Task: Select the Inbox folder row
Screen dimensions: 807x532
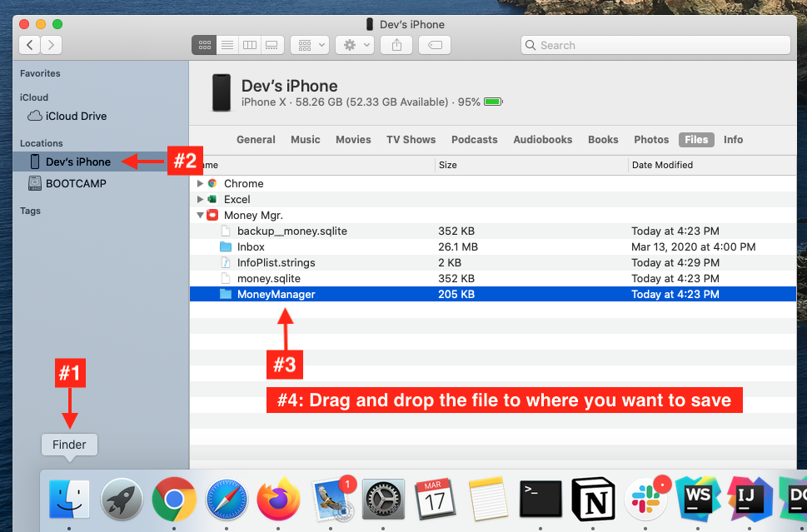Action: pyautogui.click(x=492, y=247)
